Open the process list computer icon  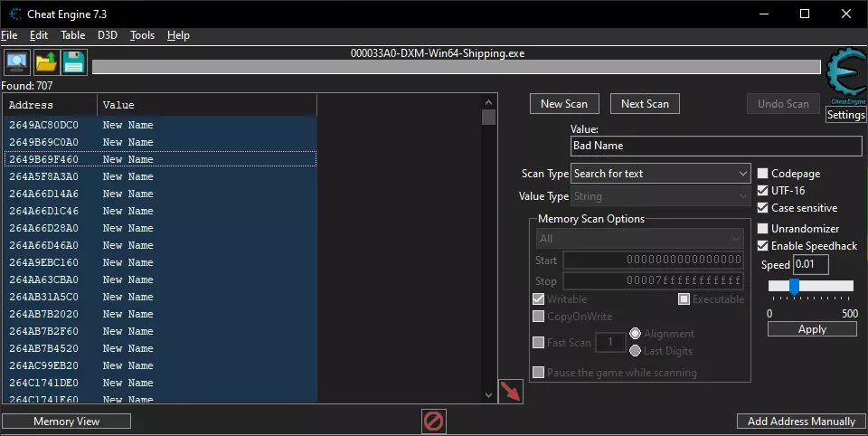[x=17, y=62]
